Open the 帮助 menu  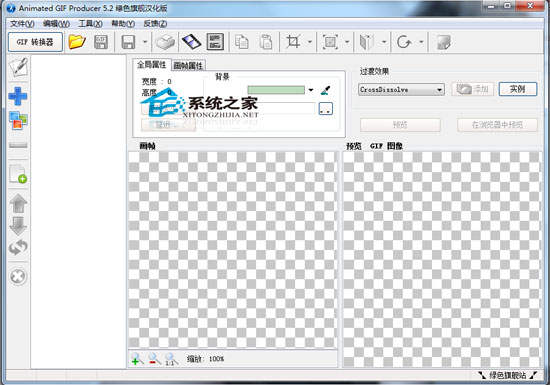click(123, 23)
